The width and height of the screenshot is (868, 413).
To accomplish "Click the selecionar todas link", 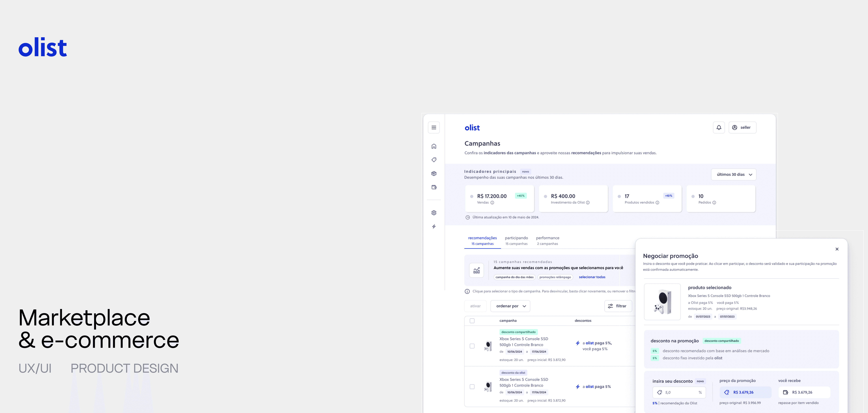I will [x=592, y=277].
